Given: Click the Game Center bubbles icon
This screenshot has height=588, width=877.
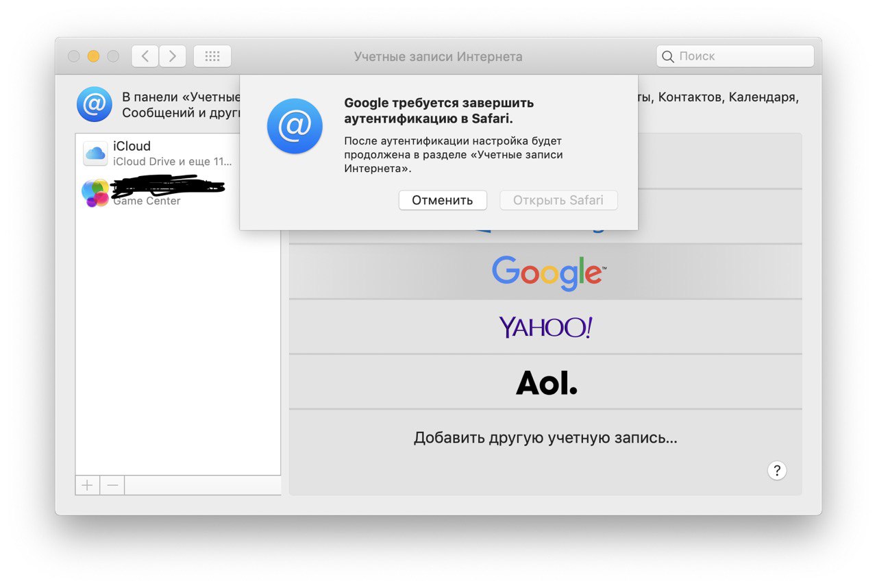Looking at the screenshot, I should tap(95, 193).
